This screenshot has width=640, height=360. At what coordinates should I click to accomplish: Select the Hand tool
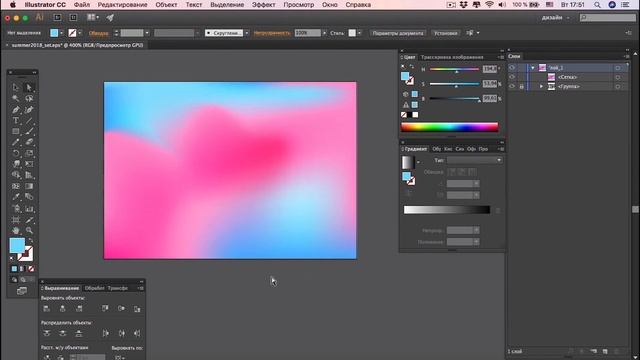[16, 231]
